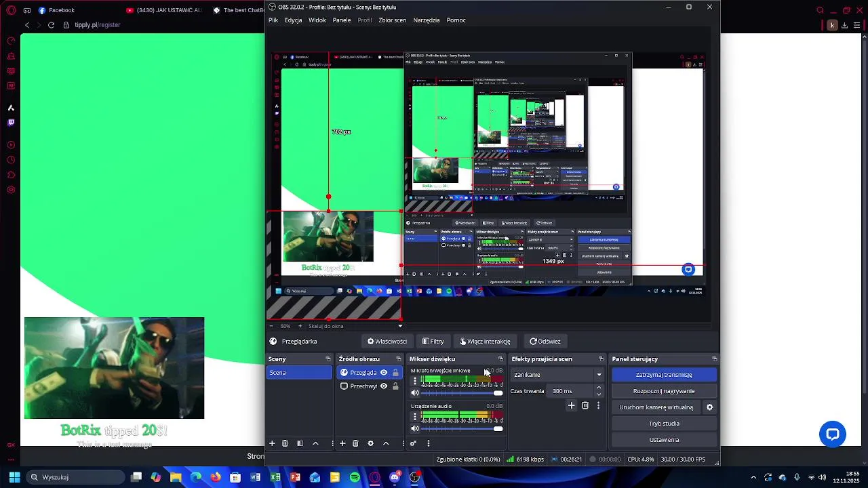The height and width of the screenshot is (488, 868).
Task: Undock the Panel sterujący dock
Action: click(715, 359)
